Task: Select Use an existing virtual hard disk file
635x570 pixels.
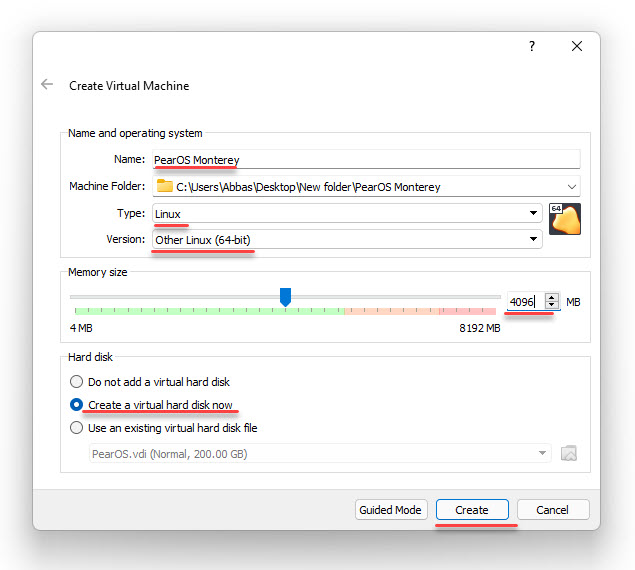Action: 163,428
